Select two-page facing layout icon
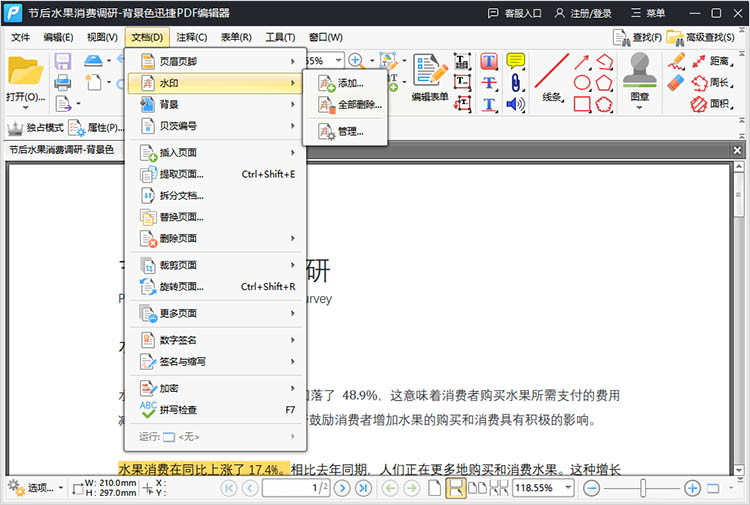Viewport: 750px width, 505px height. coord(477,488)
